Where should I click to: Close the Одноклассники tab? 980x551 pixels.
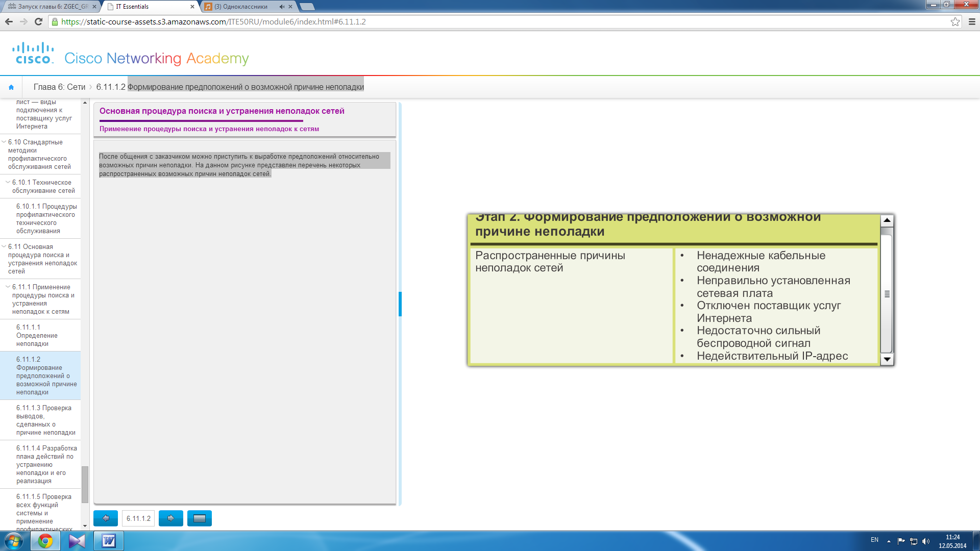tap(290, 7)
